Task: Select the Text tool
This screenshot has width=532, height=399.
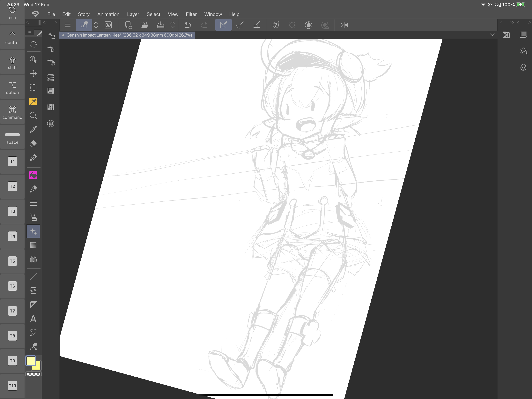Action: 33,319
